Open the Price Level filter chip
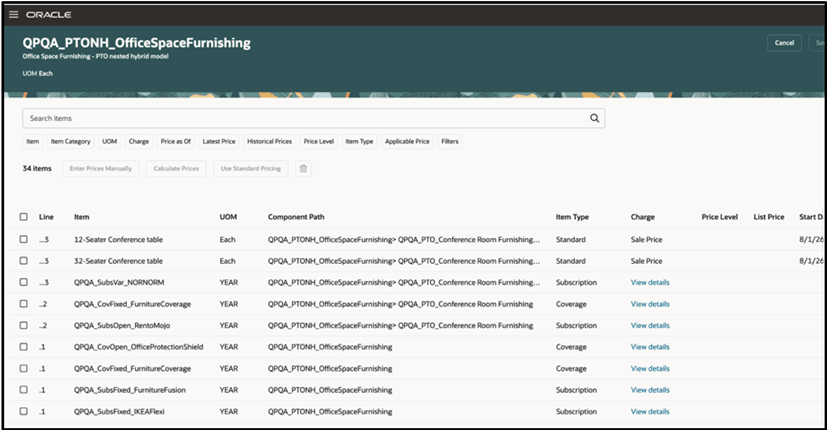The image size is (829, 432). tap(319, 142)
